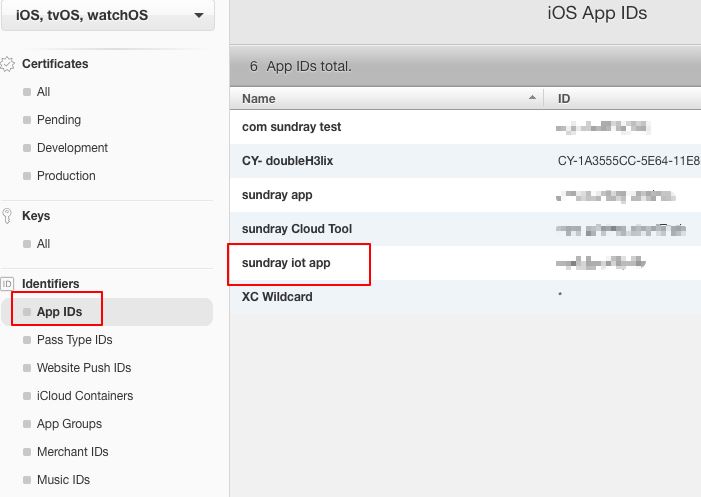Image resolution: width=701 pixels, height=497 pixels.
Task: Navigate to Pass Type IDs
Action: coord(74,340)
